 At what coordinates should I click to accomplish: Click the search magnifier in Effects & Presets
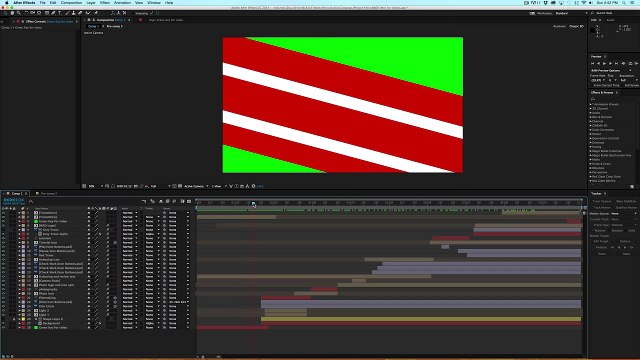coord(593,99)
